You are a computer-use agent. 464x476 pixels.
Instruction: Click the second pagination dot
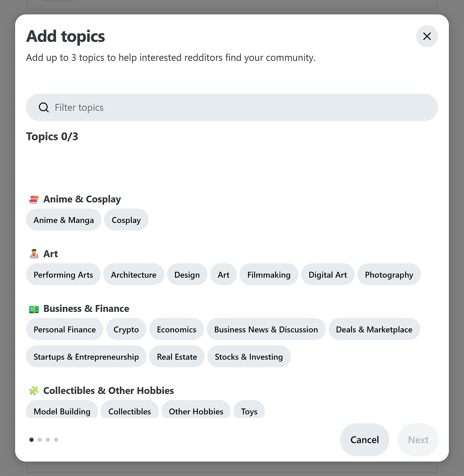coord(40,440)
